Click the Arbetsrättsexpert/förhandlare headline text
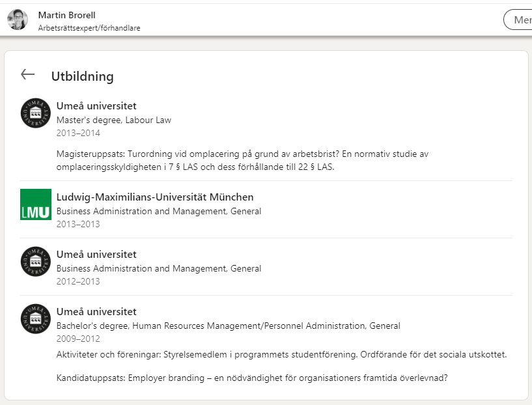Image resolution: width=532 pixels, height=405 pixels. click(x=89, y=28)
